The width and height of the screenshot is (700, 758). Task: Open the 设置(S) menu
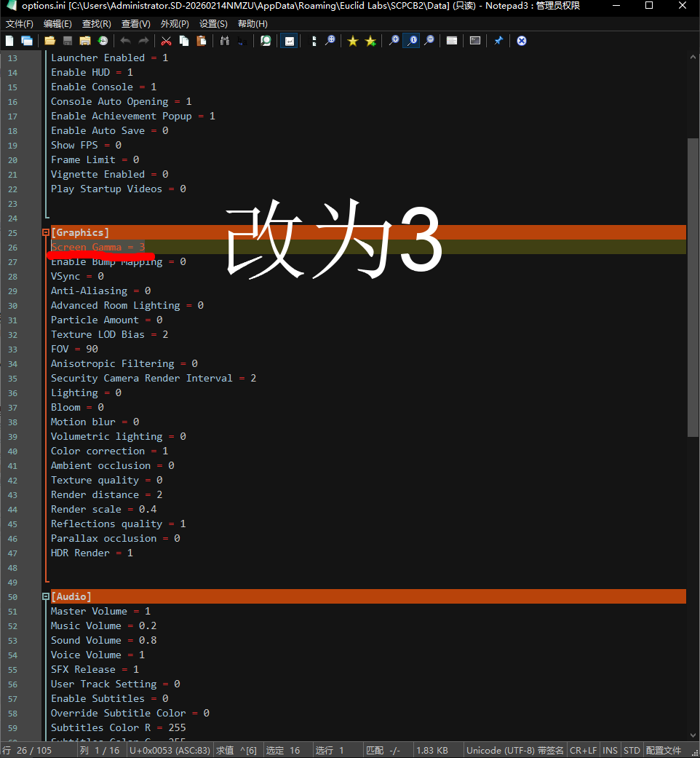coord(213,24)
